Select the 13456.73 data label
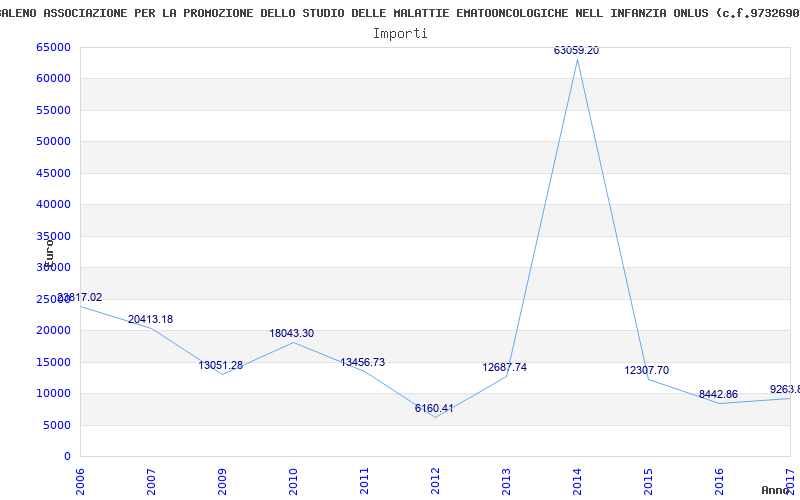 363,362
